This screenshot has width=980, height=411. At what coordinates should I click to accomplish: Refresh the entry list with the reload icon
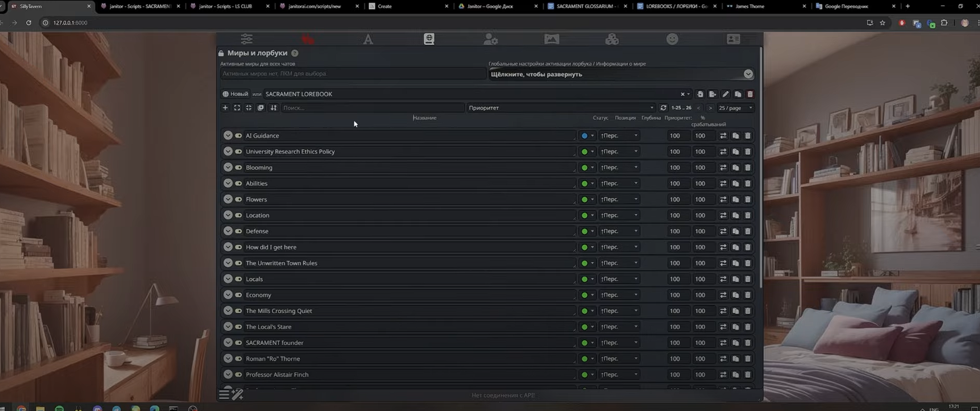pyautogui.click(x=663, y=108)
